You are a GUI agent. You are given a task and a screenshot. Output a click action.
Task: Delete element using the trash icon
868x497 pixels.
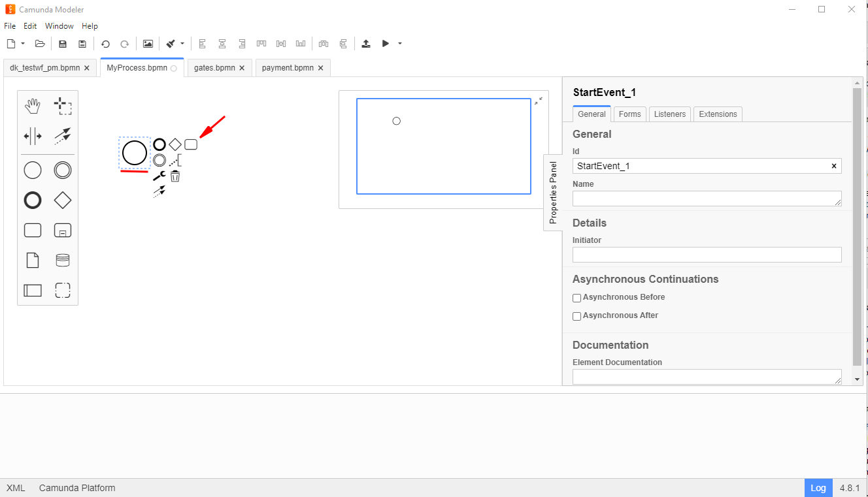[x=175, y=176]
